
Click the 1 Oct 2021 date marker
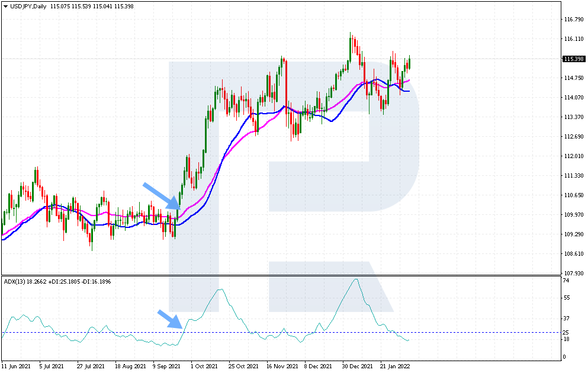pos(204,366)
